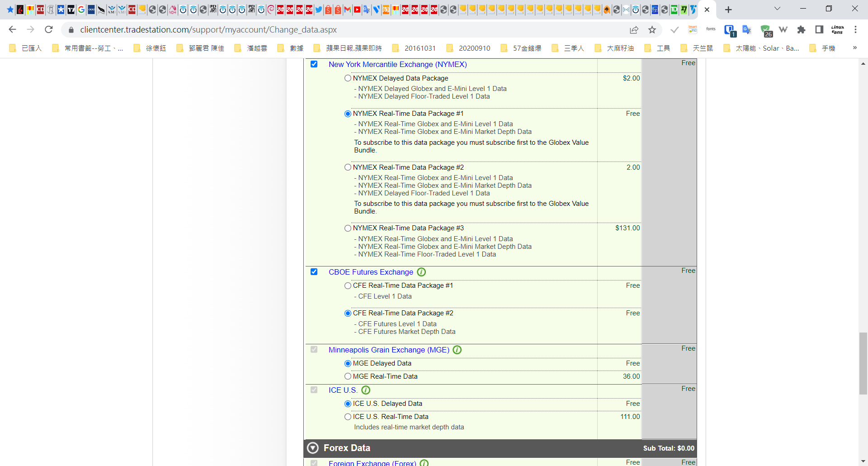The width and height of the screenshot is (868, 466).
Task: Click the scrollbar up arrow
Action: [x=863, y=64]
